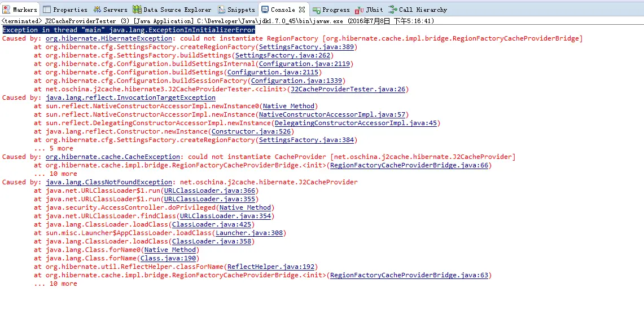Open Native Method link after forName0
Image resolution: width=644 pixels, height=310 pixels.
pos(170,250)
